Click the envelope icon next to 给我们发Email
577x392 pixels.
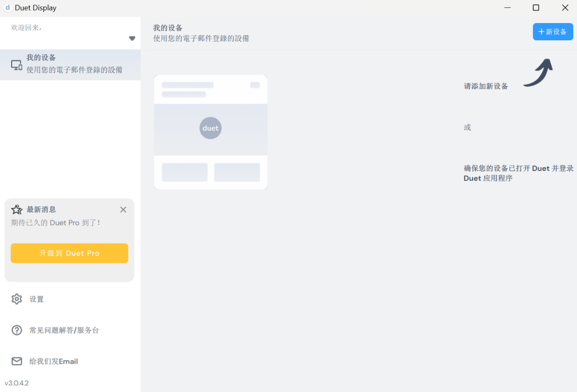pos(17,361)
